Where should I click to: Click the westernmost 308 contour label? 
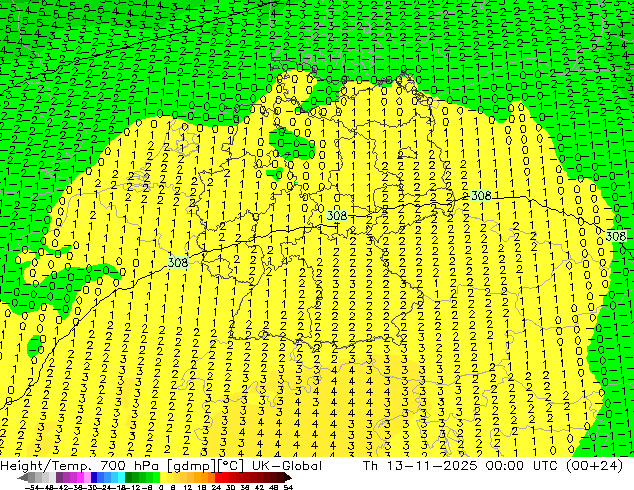178,263
